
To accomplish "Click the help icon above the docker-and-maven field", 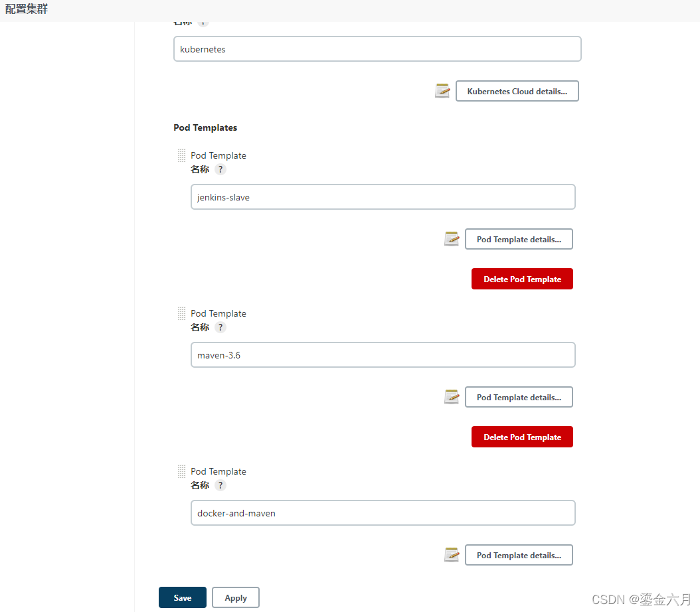I will pos(220,485).
